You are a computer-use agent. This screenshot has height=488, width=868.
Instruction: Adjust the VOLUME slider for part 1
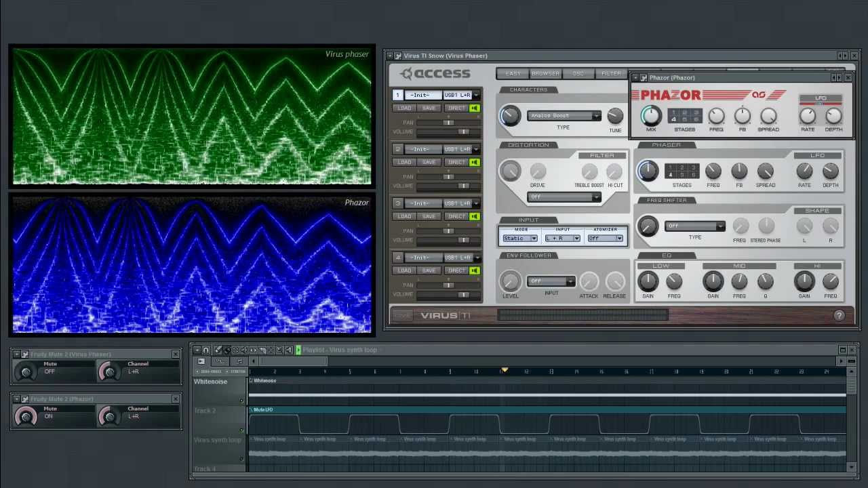coord(448,131)
